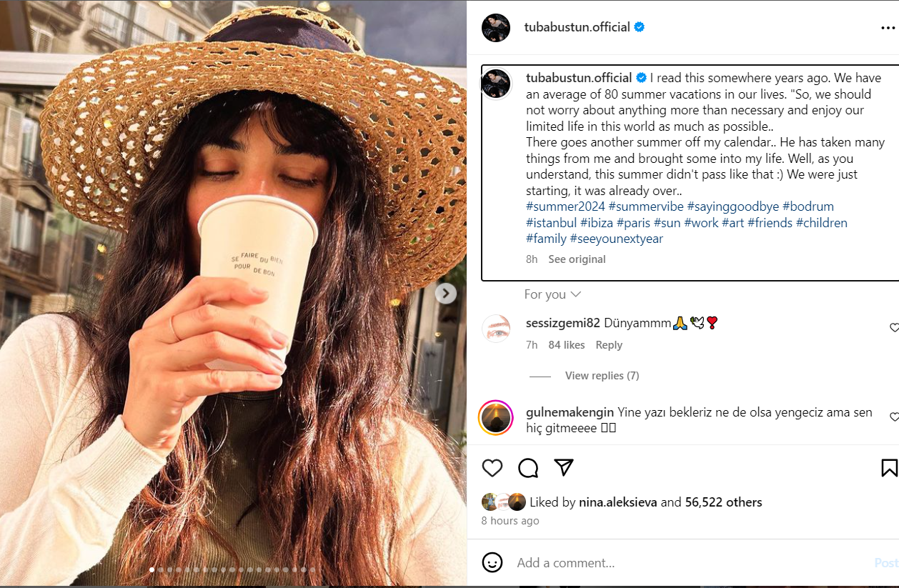
Task: Open the #bodrum hashtag link
Action: coord(808,206)
